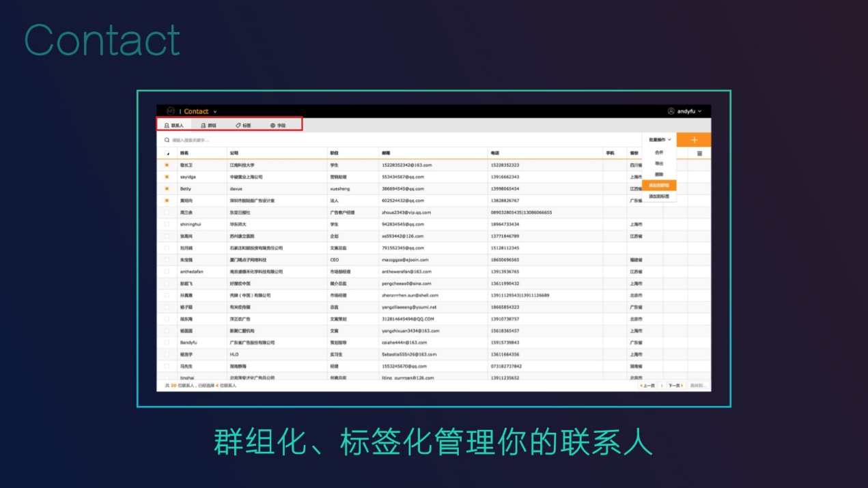Screen dimensions: 868x488
Task: Collapse the 批量操作 batch actions dropdown
Action: click(659, 140)
